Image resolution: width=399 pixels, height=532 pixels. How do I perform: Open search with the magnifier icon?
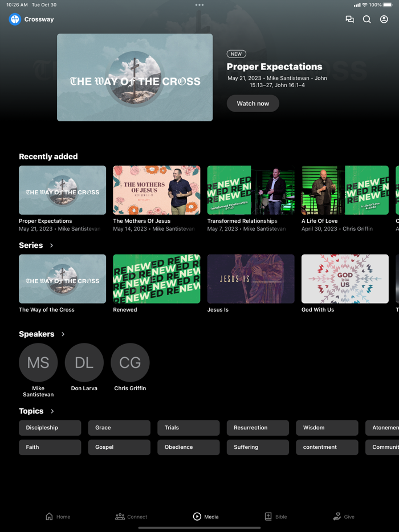(367, 19)
